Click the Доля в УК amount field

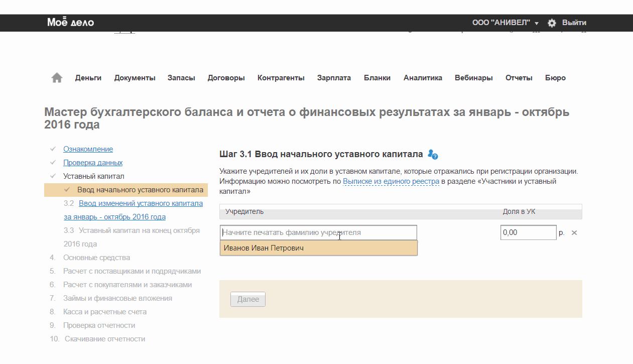528,233
